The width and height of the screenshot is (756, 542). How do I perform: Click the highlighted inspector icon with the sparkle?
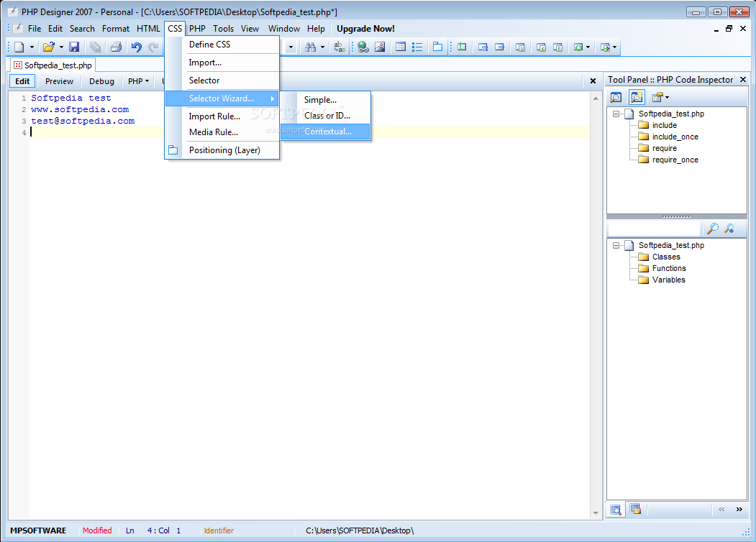[637, 97]
